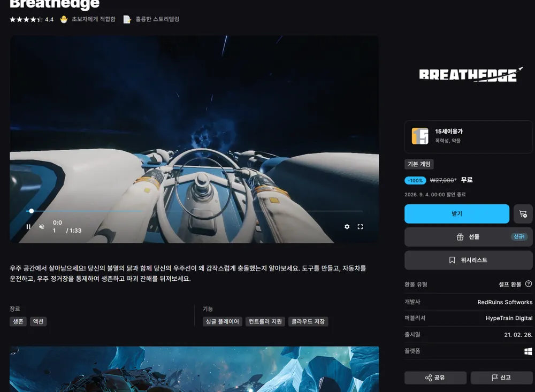
Task: Click the star rating 4.4
Action: point(32,19)
